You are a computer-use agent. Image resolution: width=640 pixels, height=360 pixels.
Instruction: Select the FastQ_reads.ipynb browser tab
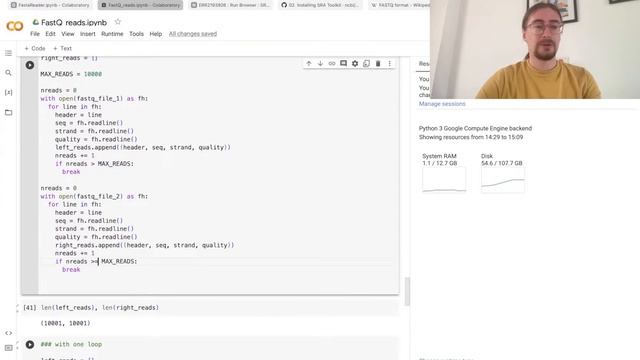tap(140, 5)
